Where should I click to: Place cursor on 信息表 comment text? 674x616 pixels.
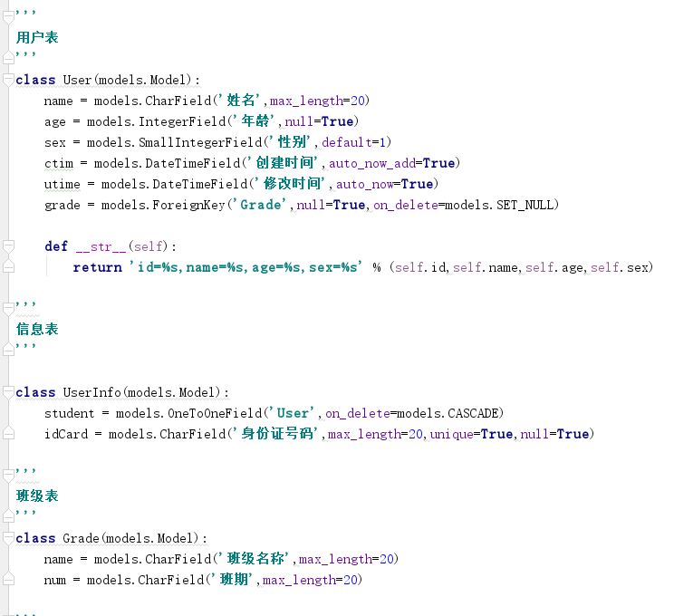37,329
